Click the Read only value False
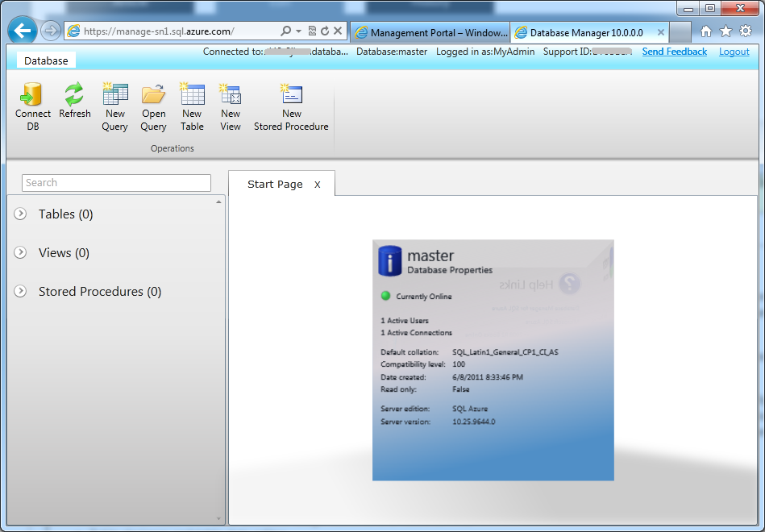Viewport: 765px width, 532px height. pyautogui.click(x=461, y=389)
